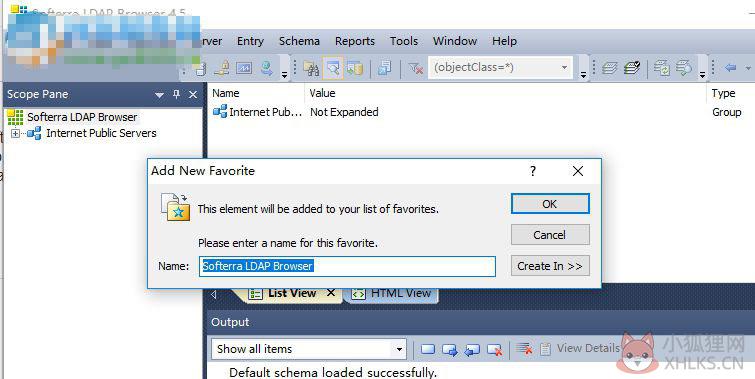Open overflow options after refresh icons
755x379 pixels.
pyautogui.click(x=702, y=75)
